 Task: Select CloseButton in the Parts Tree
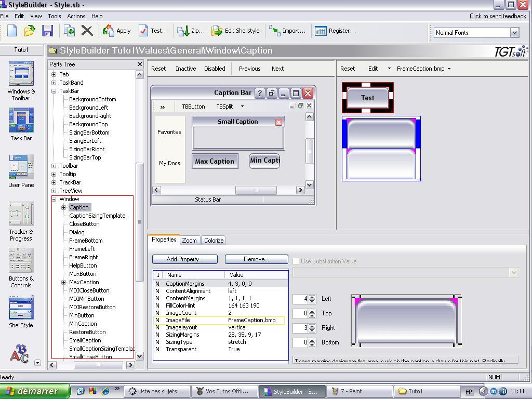[x=84, y=224]
